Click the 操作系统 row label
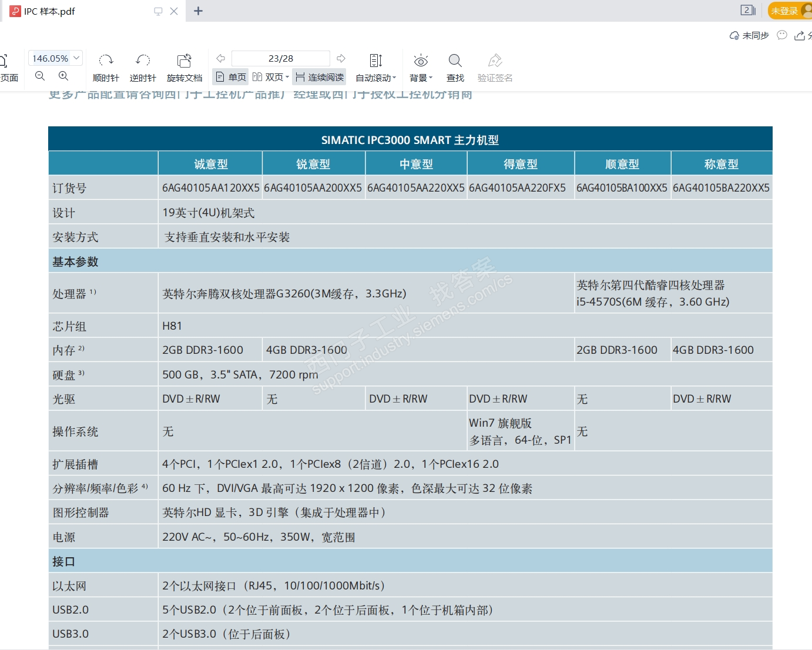Viewport: 812px width, 650px height. click(75, 431)
